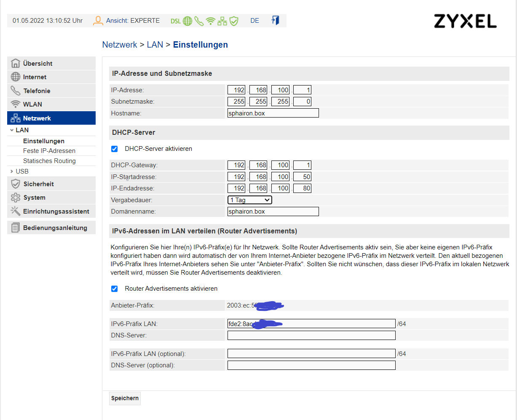Click IPv6-Präfix LAN (optional) field
The image size is (517, 420).
click(311, 353)
